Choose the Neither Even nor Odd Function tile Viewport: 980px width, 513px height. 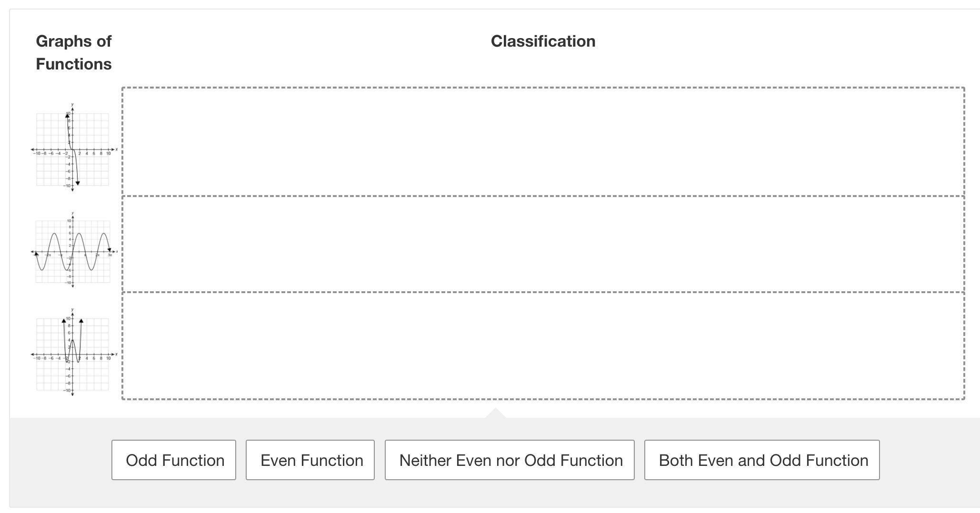(x=510, y=460)
